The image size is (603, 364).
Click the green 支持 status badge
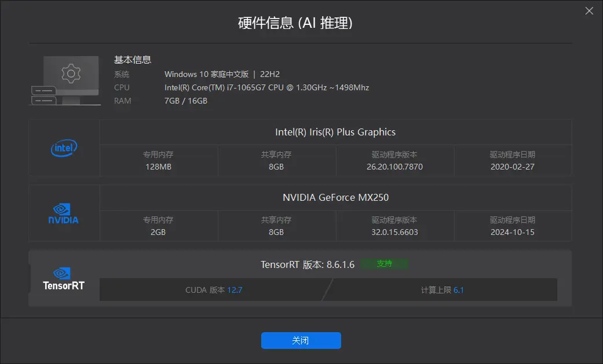384,264
